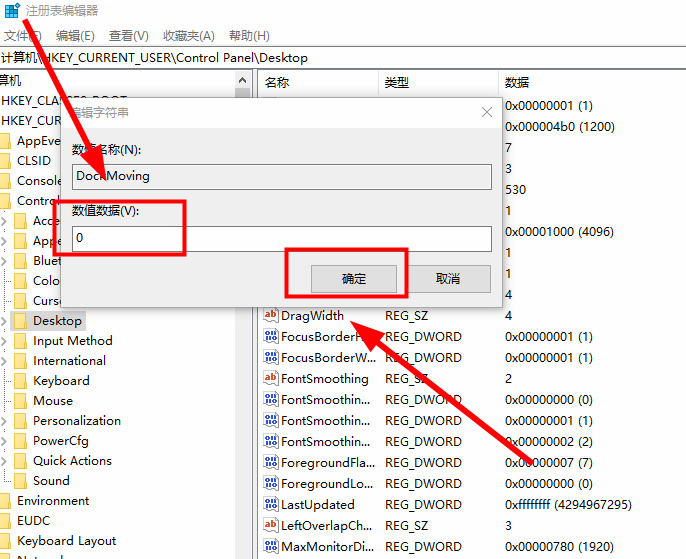Click the Environment folder icon
The height and width of the screenshot is (559, 686).
6,501
